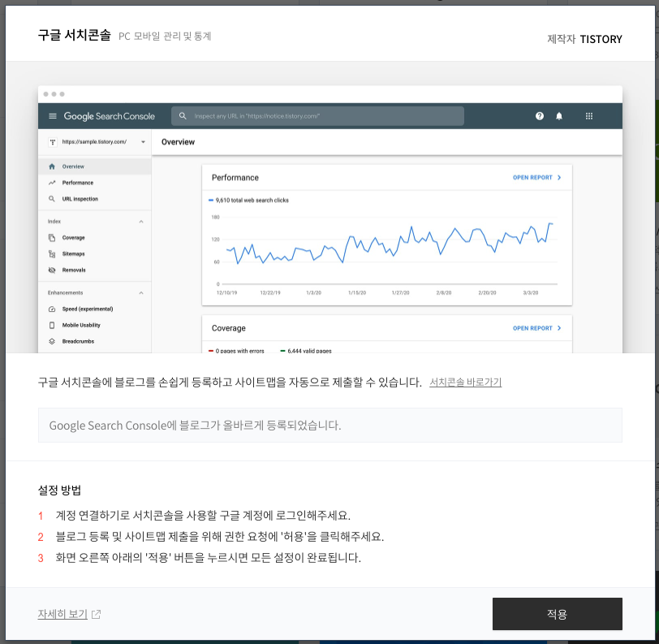The image size is (659, 644).
Task: Click the '0 pages with errors' legend
Action: (x=237, y=350)
